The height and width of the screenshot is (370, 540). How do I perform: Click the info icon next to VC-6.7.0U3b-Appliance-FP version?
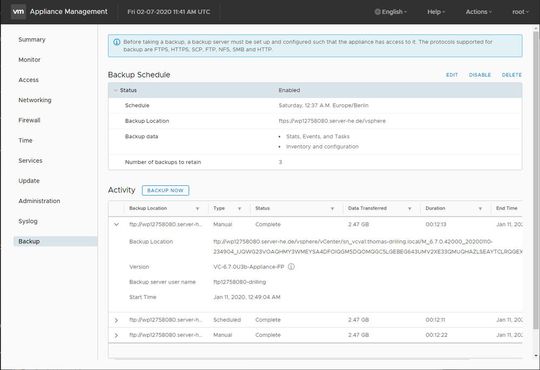(x=291, y=267)
